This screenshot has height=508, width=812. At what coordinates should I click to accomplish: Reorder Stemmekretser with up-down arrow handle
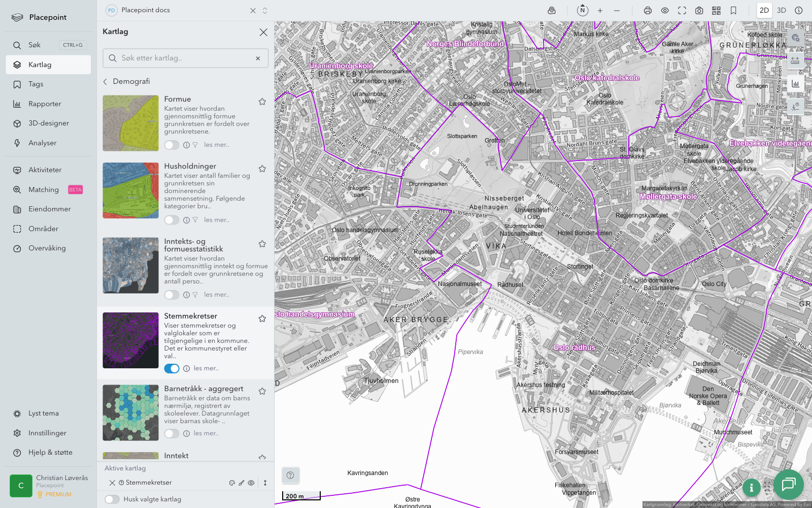coord(265,483)
